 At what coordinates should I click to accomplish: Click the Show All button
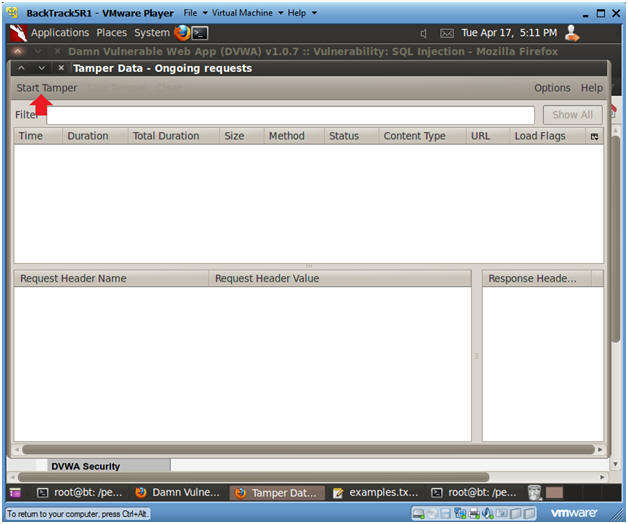pos(572,115)
